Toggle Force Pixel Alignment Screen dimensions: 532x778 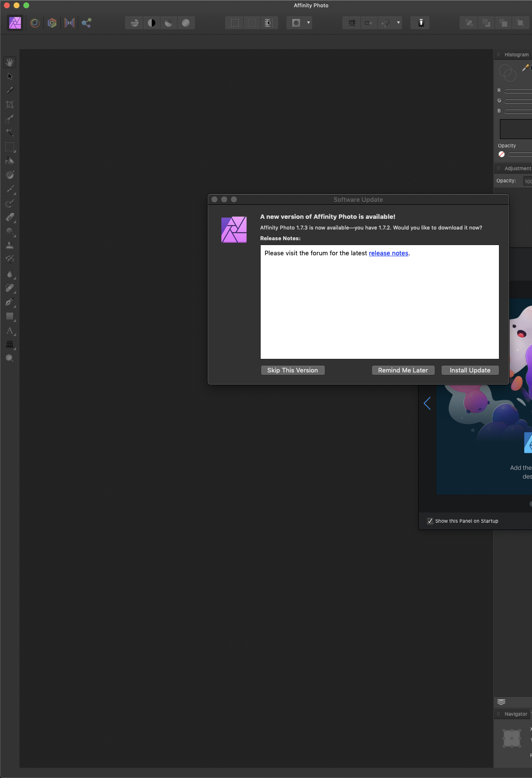[352, 23]
